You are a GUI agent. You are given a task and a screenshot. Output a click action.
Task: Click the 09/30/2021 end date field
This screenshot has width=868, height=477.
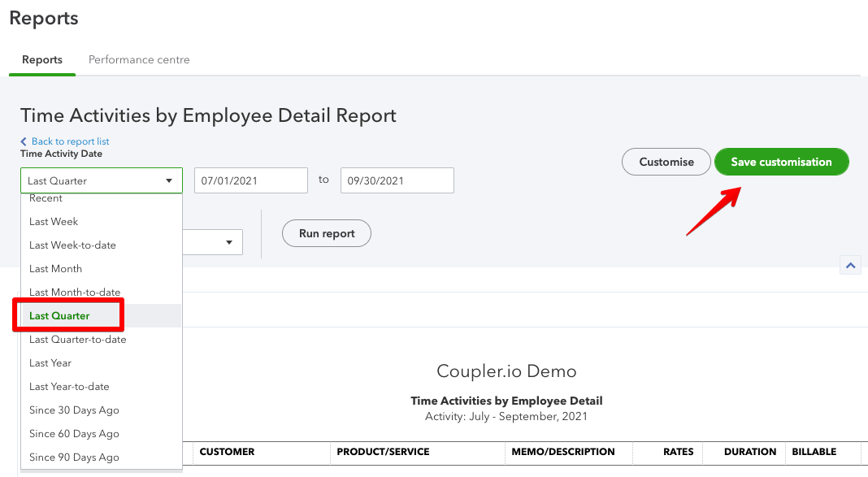click(x=397, y=180)
